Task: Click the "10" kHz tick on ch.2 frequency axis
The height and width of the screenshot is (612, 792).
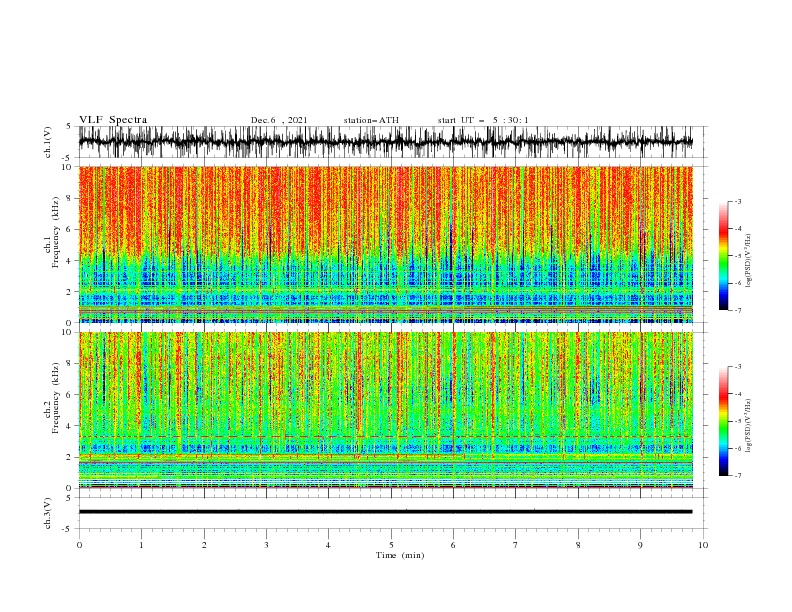Action: [x=66, y=332]
